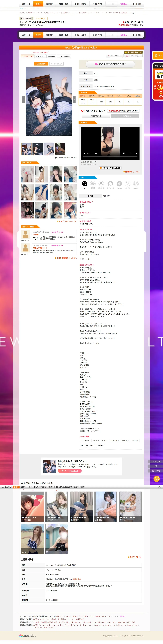Select the fourth small profile thumbnail

(60, 149)
